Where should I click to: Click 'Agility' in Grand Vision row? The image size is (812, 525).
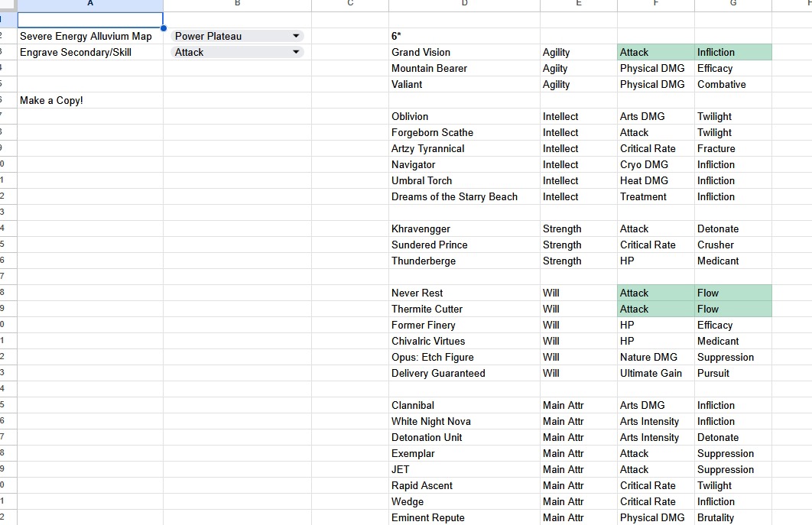pos(579,52)
